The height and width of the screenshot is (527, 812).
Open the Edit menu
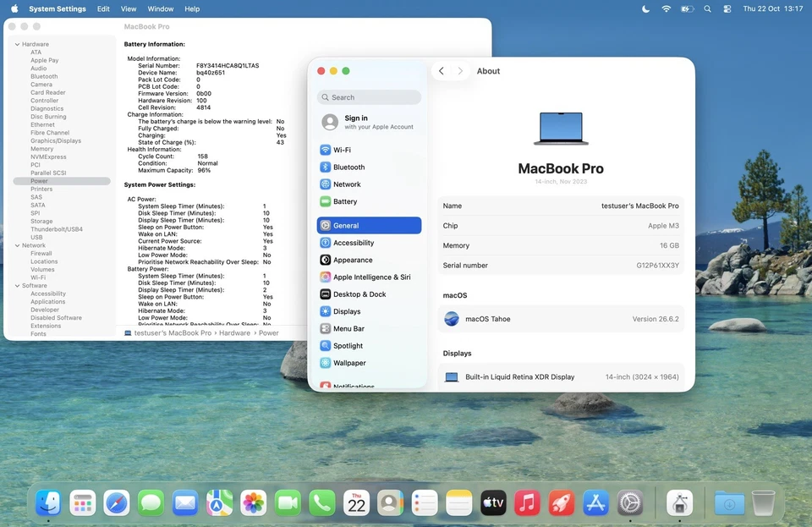tap(103, 8)
